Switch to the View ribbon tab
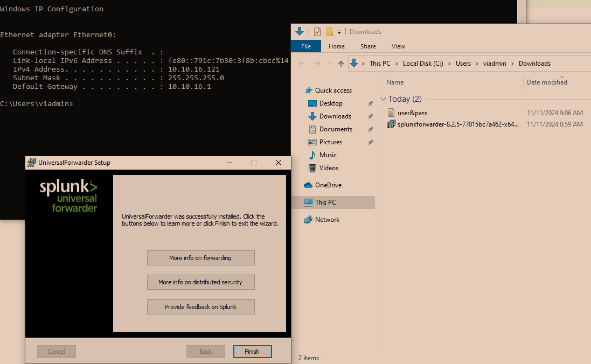 point(398,46)
